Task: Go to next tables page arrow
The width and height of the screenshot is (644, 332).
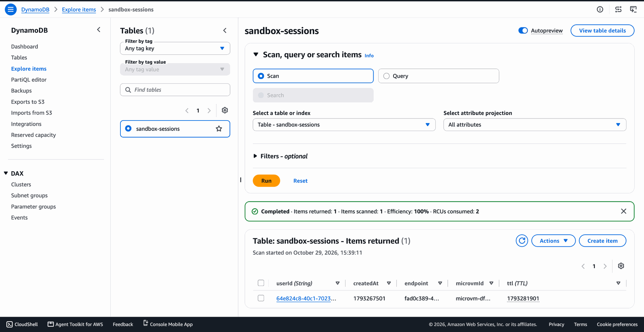Action: tap(209, 110)
